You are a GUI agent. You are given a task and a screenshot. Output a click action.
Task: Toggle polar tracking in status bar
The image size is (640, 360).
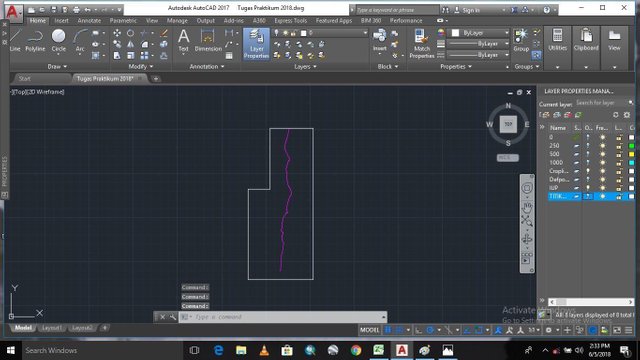point(430,330)
